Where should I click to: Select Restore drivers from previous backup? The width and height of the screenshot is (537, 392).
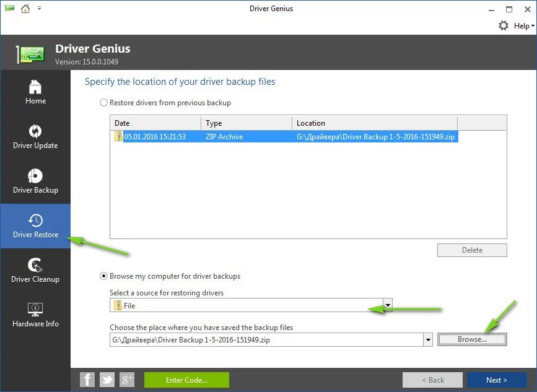pyautogui.click(x=103, y=103)
